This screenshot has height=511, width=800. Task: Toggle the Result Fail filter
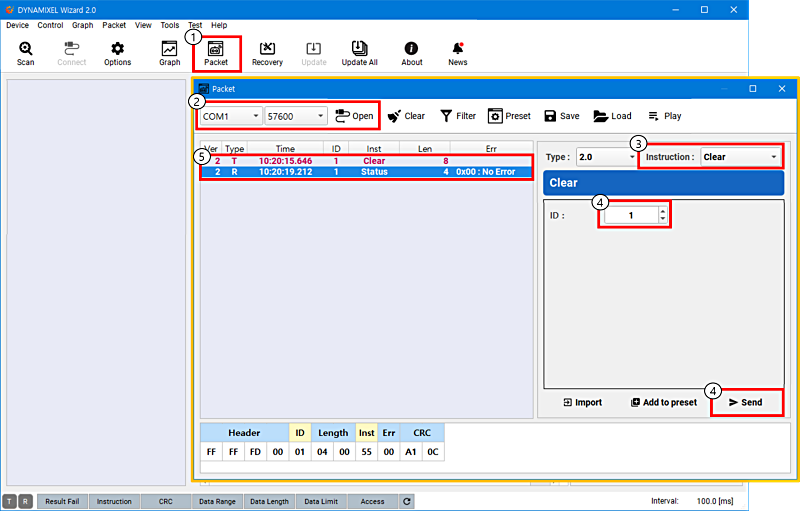coord(62,501)
